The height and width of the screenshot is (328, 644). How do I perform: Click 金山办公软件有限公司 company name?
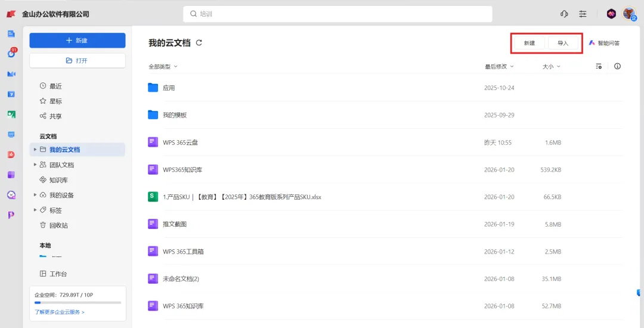pos(55,14)
